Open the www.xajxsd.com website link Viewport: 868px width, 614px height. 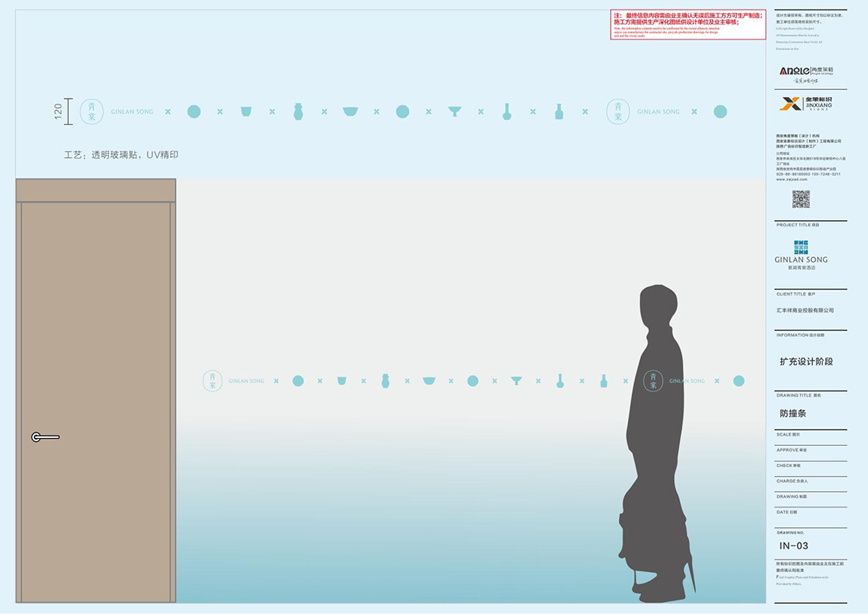point(792,179)
